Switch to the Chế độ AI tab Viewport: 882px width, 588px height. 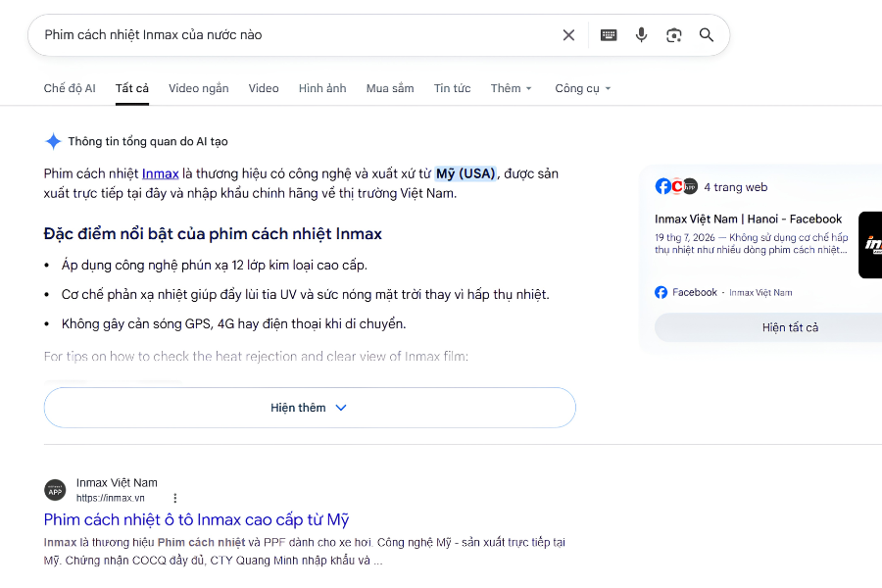pos(70,88)
